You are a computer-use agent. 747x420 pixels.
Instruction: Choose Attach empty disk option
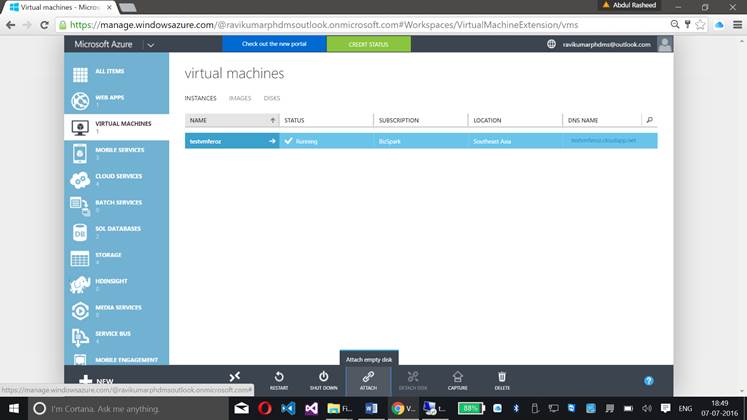pos(369,360)
